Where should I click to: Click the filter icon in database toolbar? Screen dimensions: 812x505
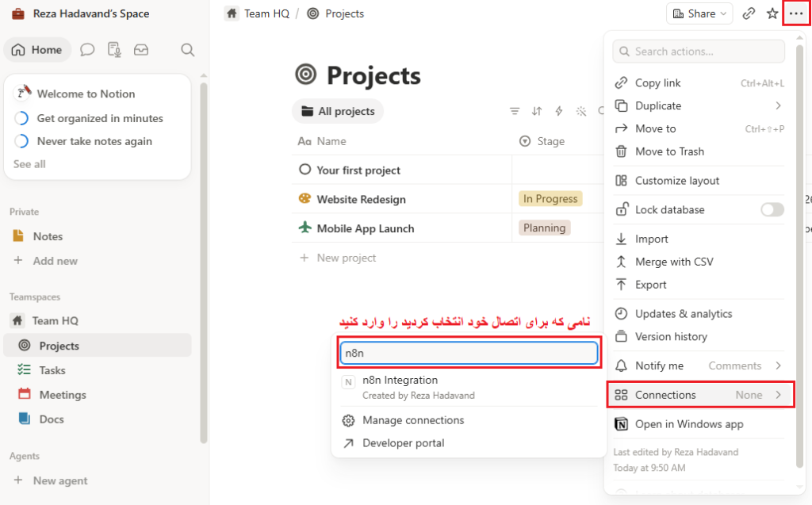pos(514,111)
